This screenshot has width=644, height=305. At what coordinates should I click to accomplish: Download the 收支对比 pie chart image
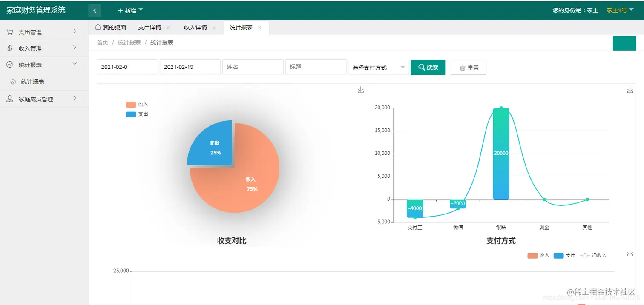pos(361,90)
